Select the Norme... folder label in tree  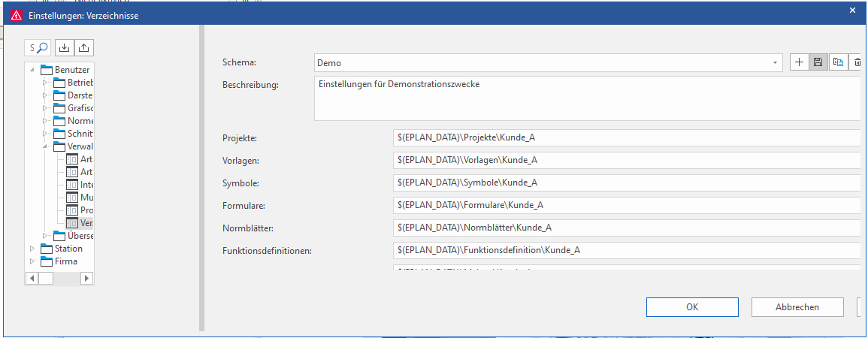[80, 121]
